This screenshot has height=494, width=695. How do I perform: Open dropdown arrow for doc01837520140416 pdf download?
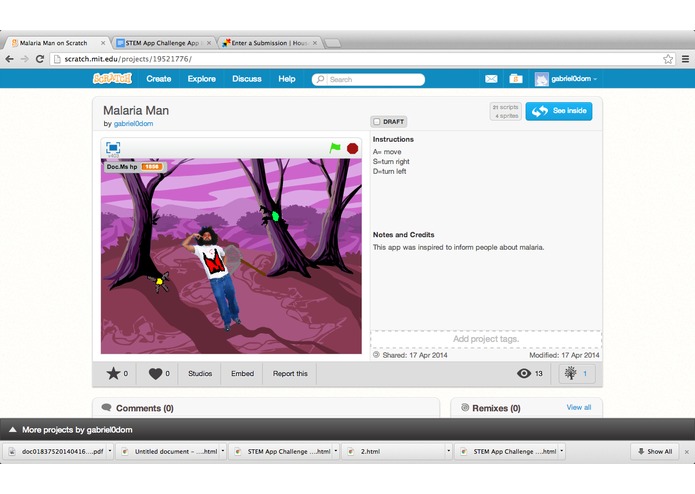coord(110,451)
